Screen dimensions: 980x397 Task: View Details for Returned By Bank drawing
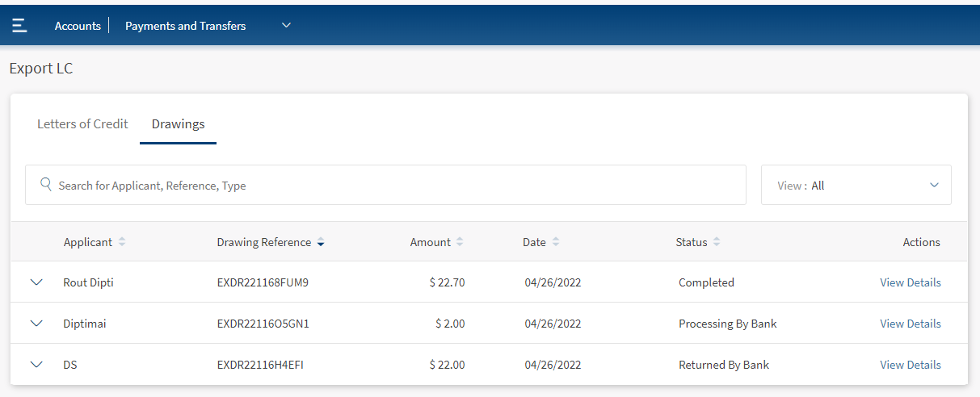[x=910, y=365]
